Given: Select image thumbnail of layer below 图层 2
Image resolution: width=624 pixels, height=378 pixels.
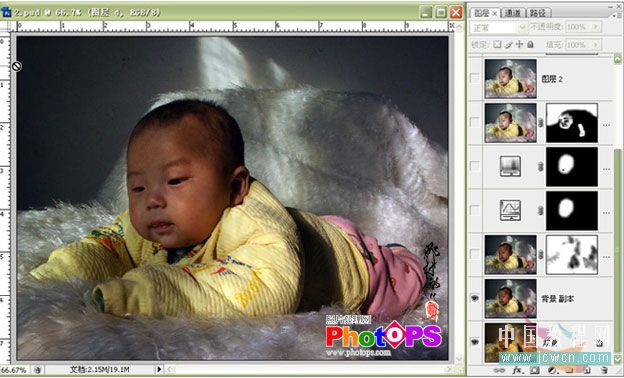Looking at the screenshot, I should tap(511, 123).
